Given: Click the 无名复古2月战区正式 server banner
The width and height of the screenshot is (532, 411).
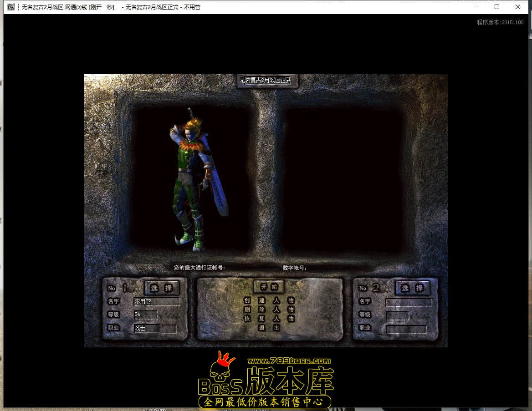Looking at the screenshot, I should tap(266, 80).
